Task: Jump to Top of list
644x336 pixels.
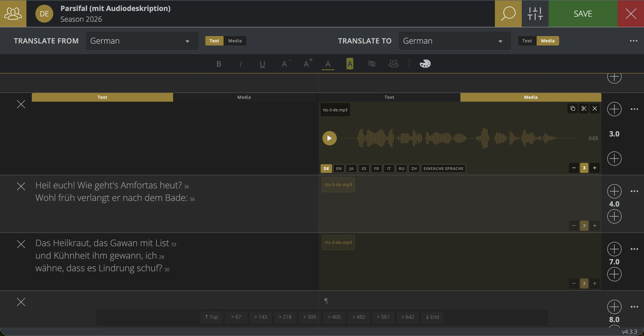Action: tap(212, 317)
